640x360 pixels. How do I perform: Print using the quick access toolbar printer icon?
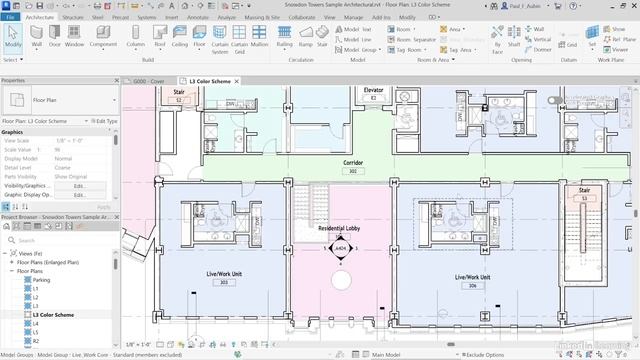coord(97,6)
